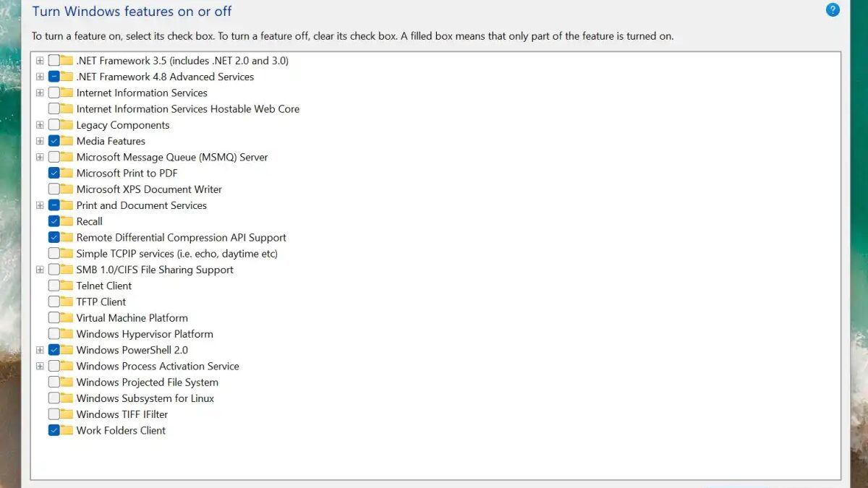Select the Remote Differential Compression API Support entry
868x488 pixels.
click(x=181, y=237)
